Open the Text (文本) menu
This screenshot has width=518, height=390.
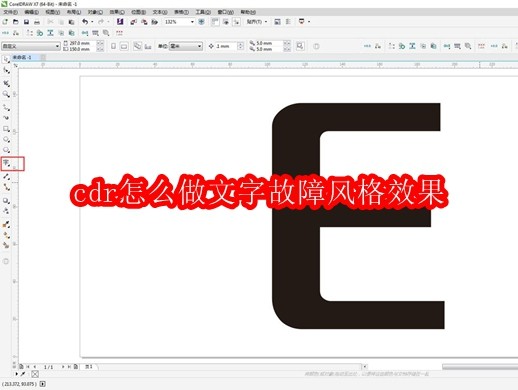point(160,12)
